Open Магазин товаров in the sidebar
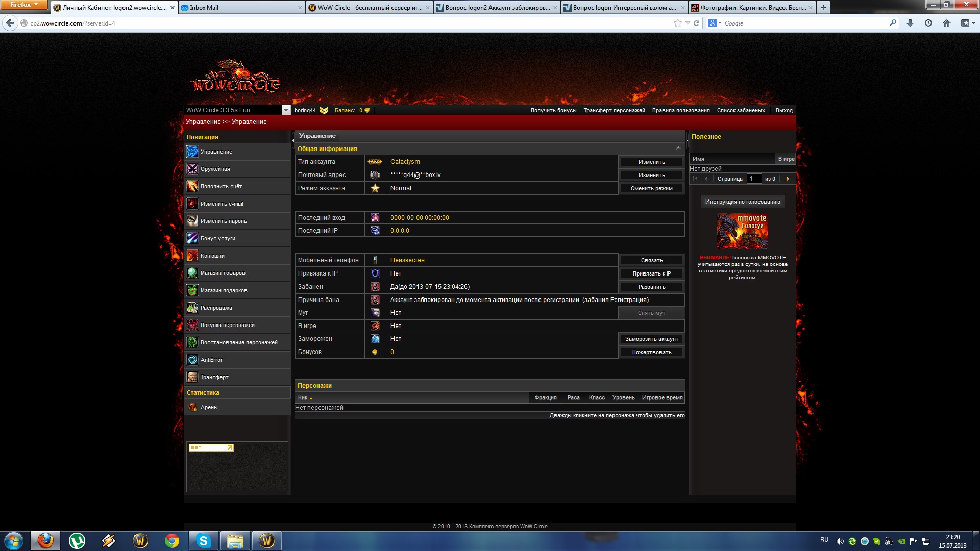Screen dimensions: 980x551 click(237, 273)
